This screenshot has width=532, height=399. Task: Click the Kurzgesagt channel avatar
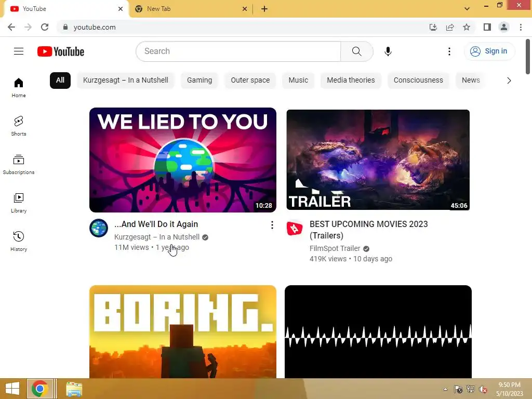pos(99,228)
